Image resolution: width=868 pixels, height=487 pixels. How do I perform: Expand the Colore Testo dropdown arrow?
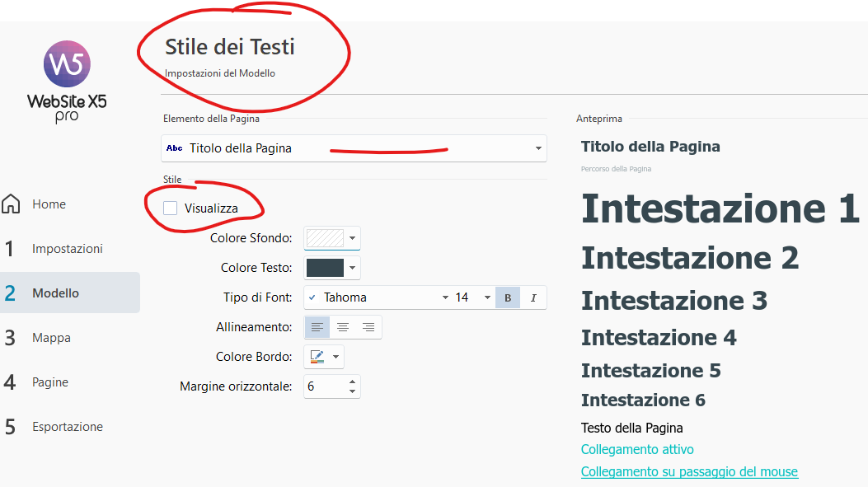[x=352, y=268]
